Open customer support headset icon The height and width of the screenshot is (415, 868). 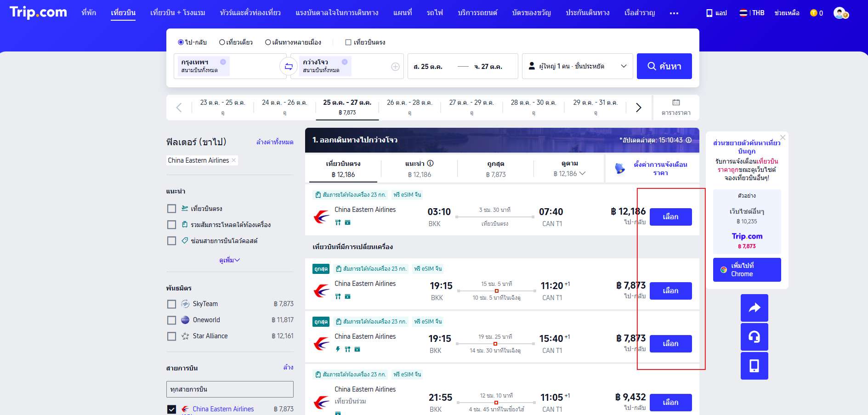[754, 337]
